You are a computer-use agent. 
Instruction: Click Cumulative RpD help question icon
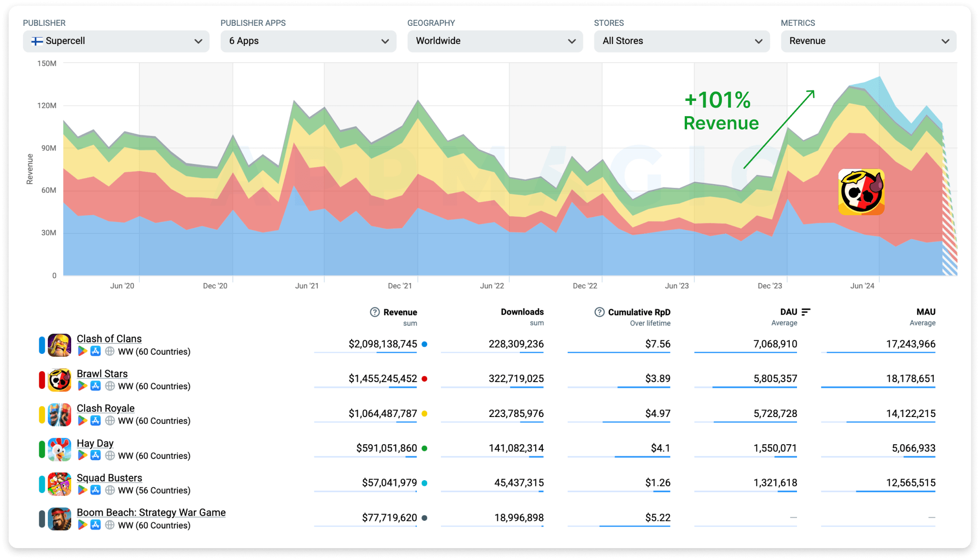(599, 312)
